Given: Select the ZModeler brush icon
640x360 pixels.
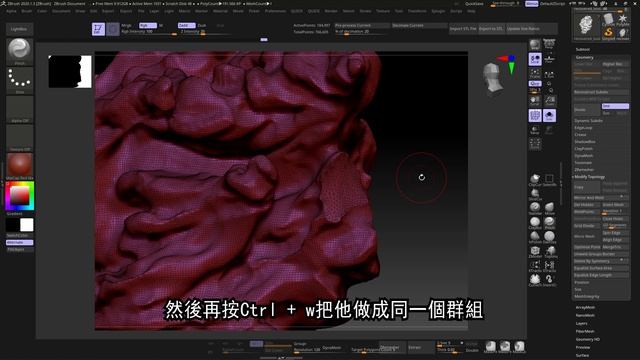Looking at the screenshot, I should (x=535, y=251).
